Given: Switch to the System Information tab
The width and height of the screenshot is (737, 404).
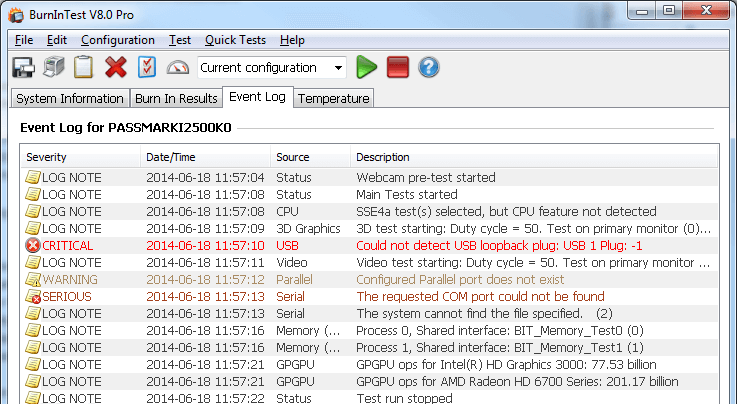Looking at the screenshot, I should click(70, 98).
